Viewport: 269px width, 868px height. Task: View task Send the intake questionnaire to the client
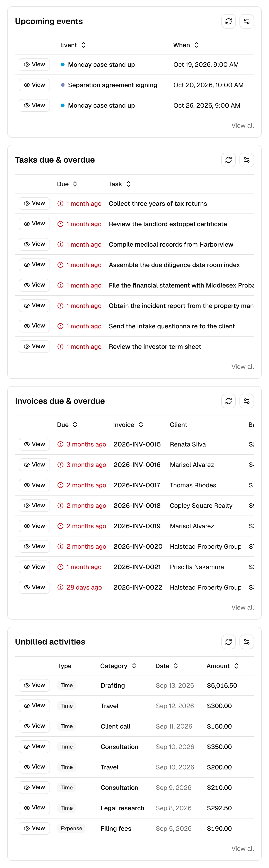coord(34,326)
